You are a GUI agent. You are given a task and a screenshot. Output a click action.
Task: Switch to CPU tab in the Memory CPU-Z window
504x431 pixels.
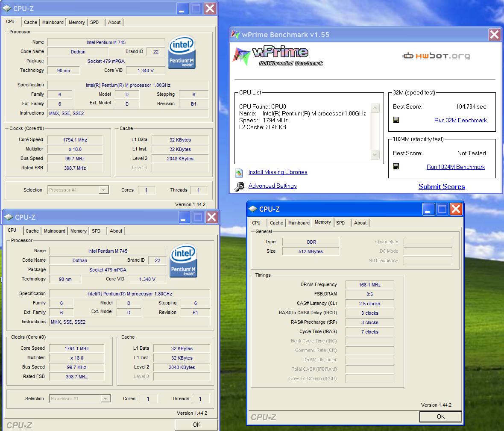coord(256,223)
